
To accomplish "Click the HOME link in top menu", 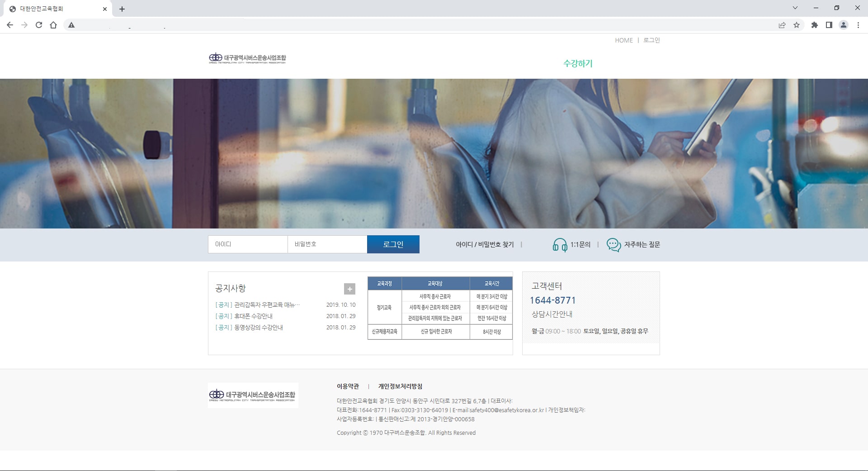I will (623, 40).
